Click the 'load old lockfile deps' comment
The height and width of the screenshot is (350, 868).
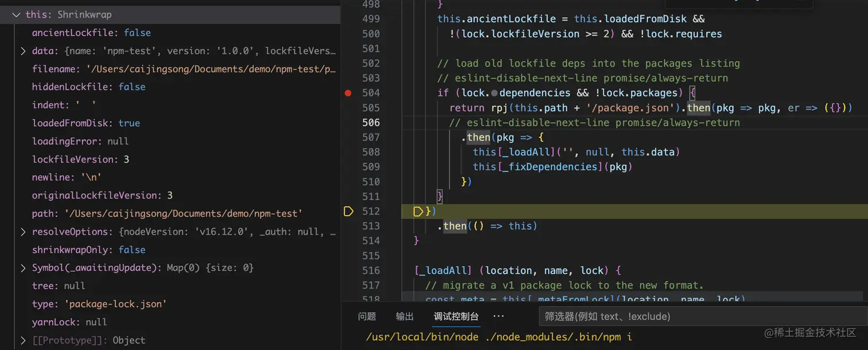click(588, 63)
